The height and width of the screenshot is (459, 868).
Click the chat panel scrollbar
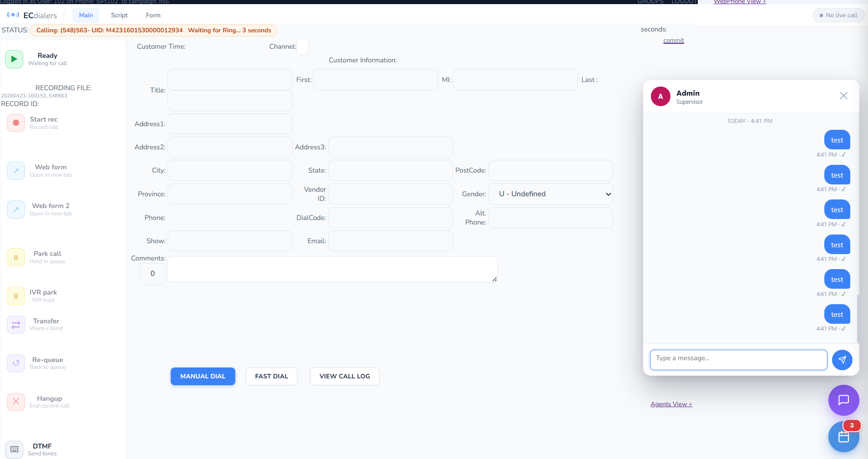(858, 319)
